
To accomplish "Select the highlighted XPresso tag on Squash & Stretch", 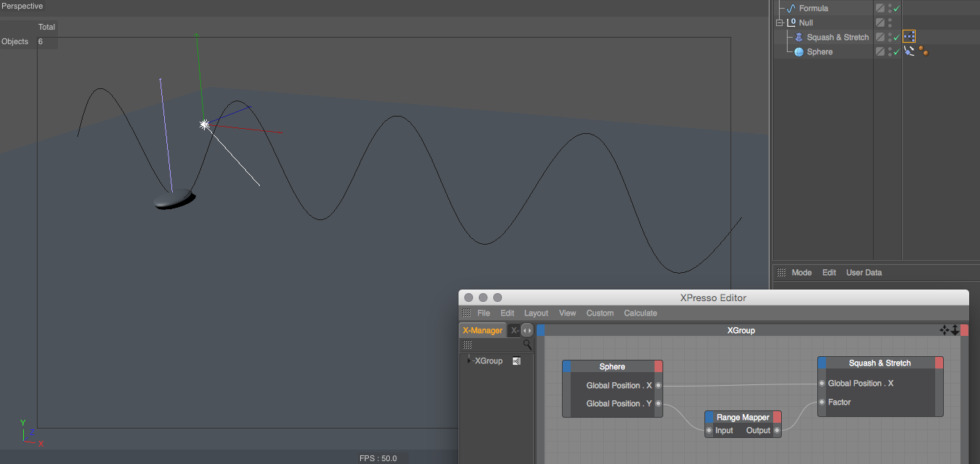I will (909, 36).
